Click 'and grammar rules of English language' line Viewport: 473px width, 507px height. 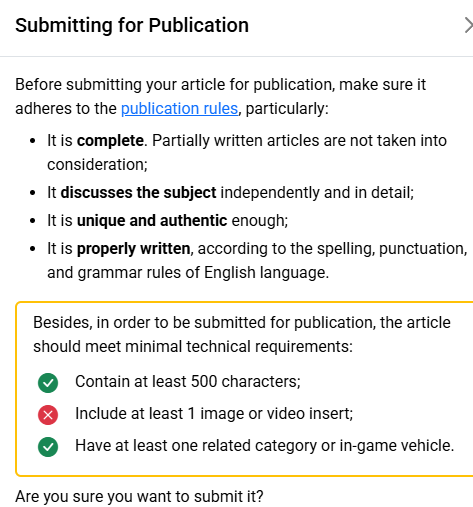[188, 273]
